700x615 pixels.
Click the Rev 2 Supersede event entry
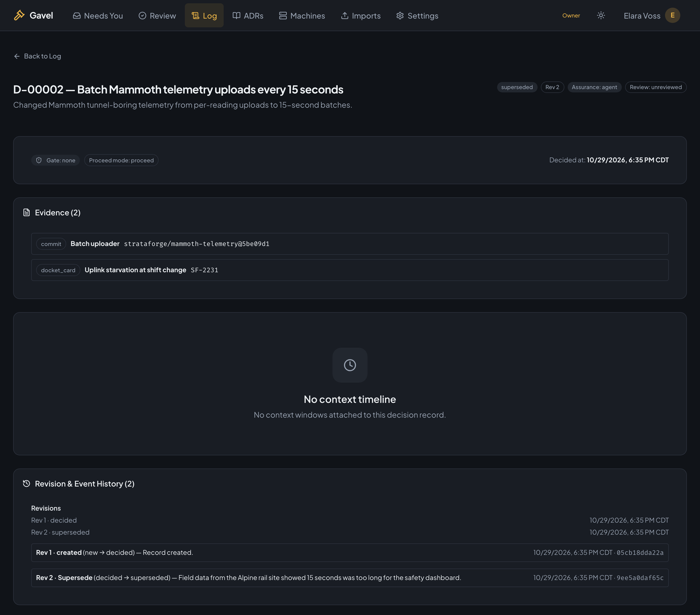click(x=350, y=578)
